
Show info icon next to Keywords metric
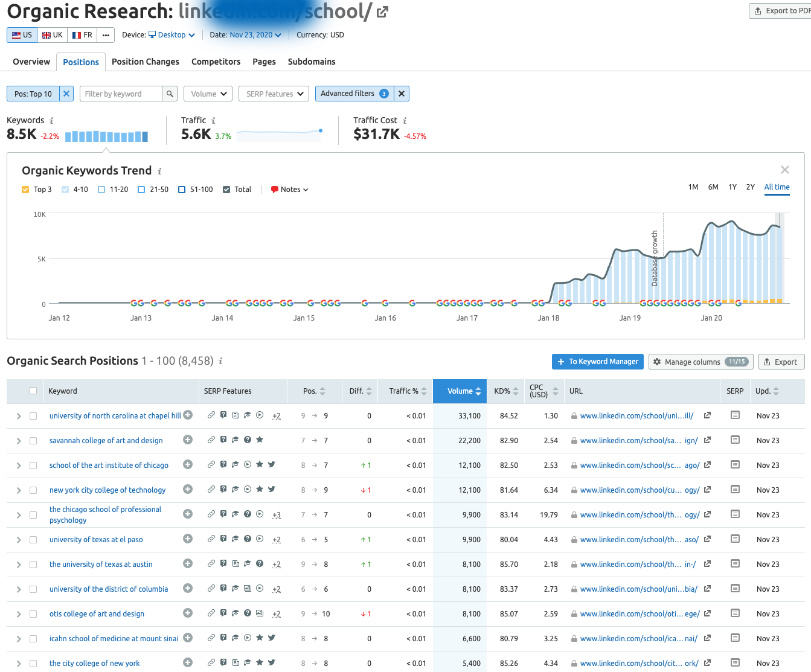(51, 121)
